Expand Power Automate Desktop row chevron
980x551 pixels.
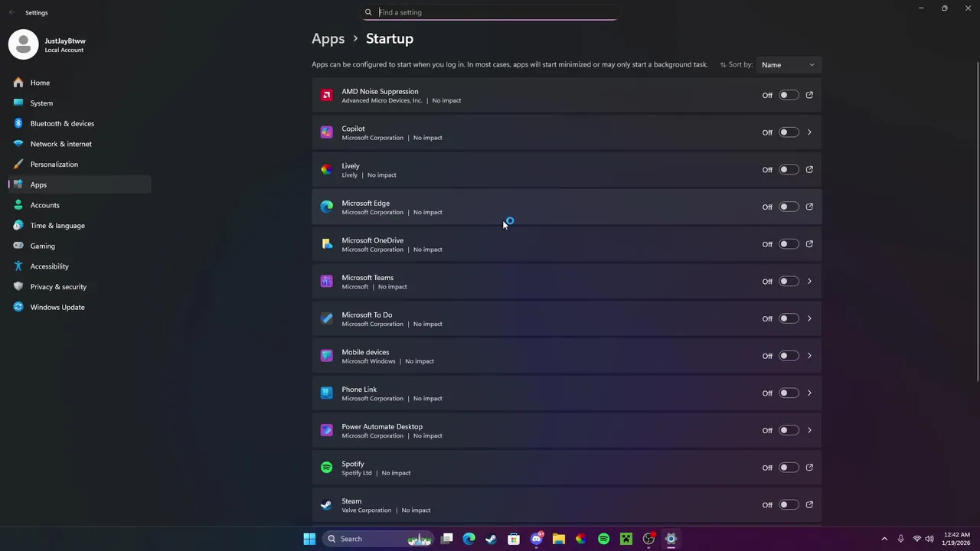click(x=809, y=430)
